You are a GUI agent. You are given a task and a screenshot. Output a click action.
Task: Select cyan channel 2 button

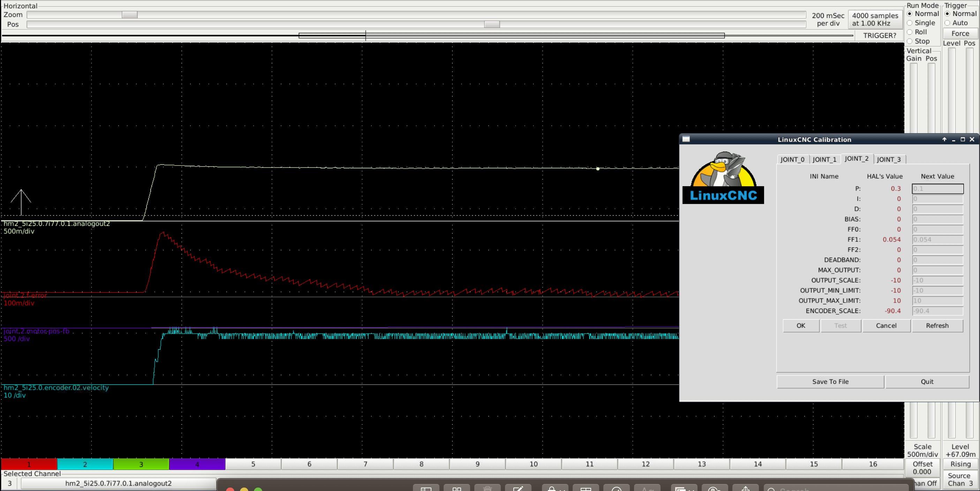(85, 464)
